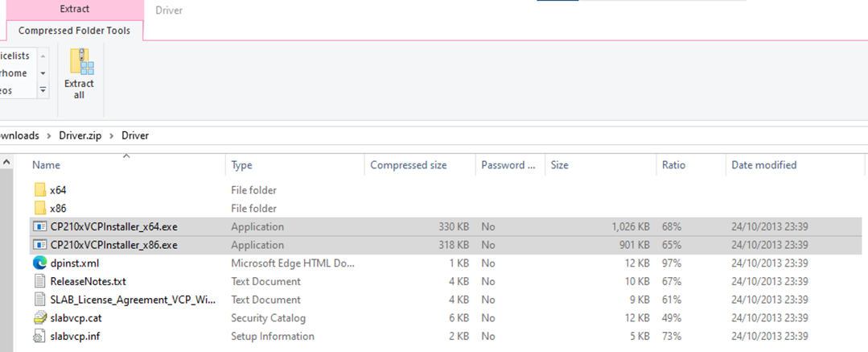
Task: Click the 68% ratio value
Action: [x=672, y=226]
